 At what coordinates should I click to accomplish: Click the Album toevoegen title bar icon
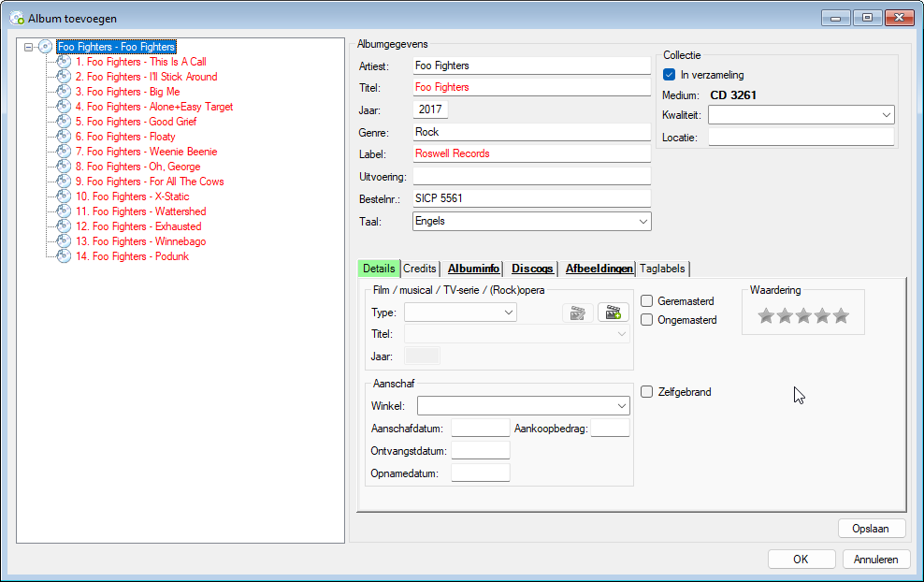point(17,19)
